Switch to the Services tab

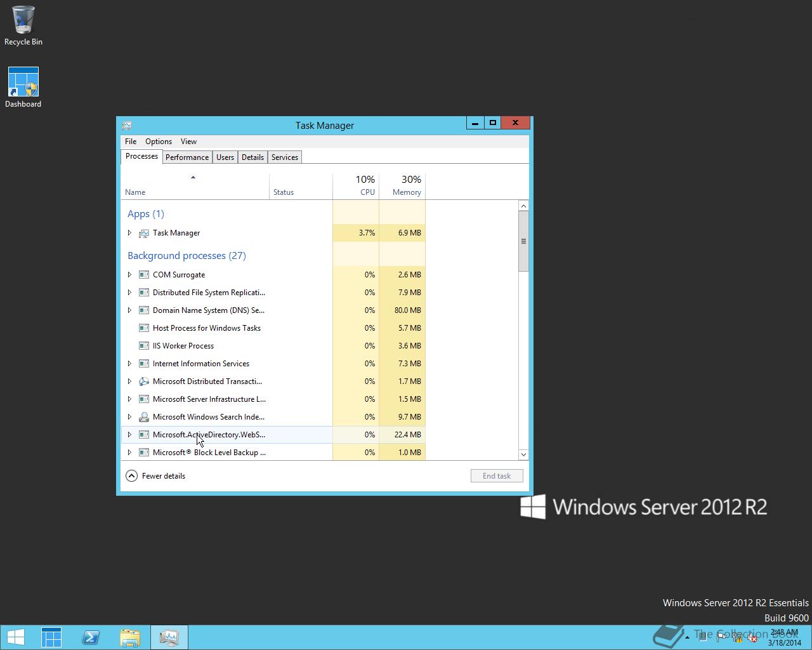pyautogui.click(x=285, y=157)
